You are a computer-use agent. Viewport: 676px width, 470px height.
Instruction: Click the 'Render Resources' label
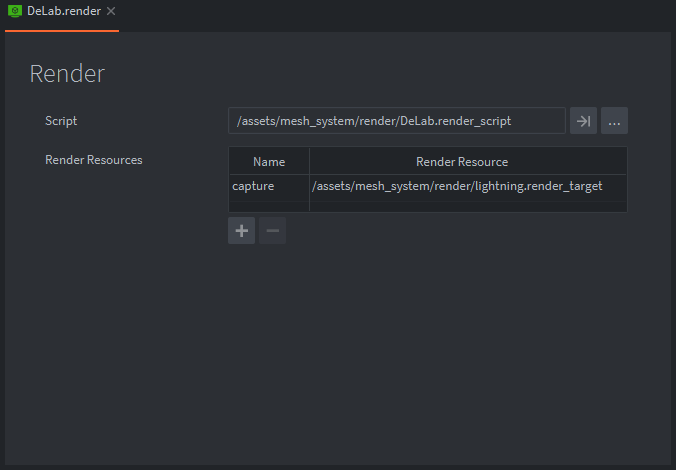(x=94, y=160)
